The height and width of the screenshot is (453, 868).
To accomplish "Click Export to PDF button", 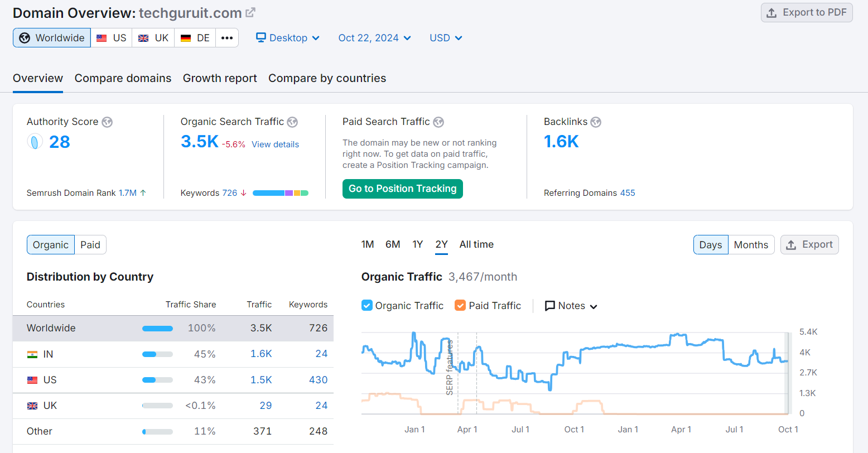I will tap(807, 13).
